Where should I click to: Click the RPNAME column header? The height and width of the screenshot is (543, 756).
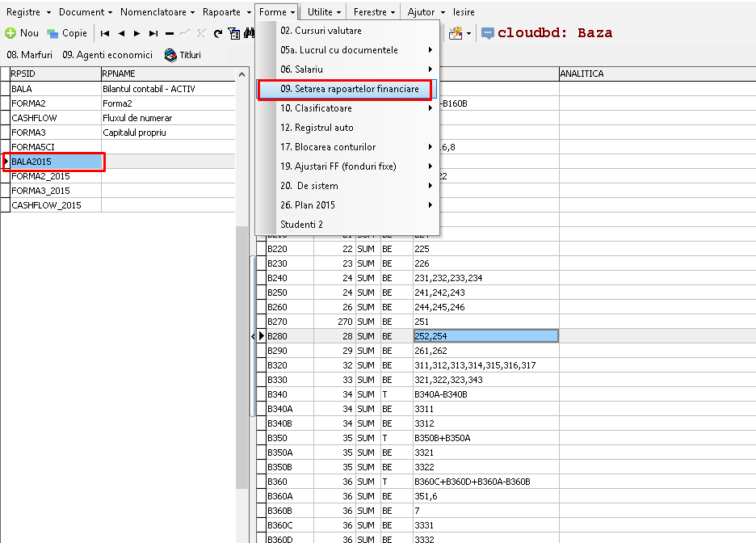(168, 74)
